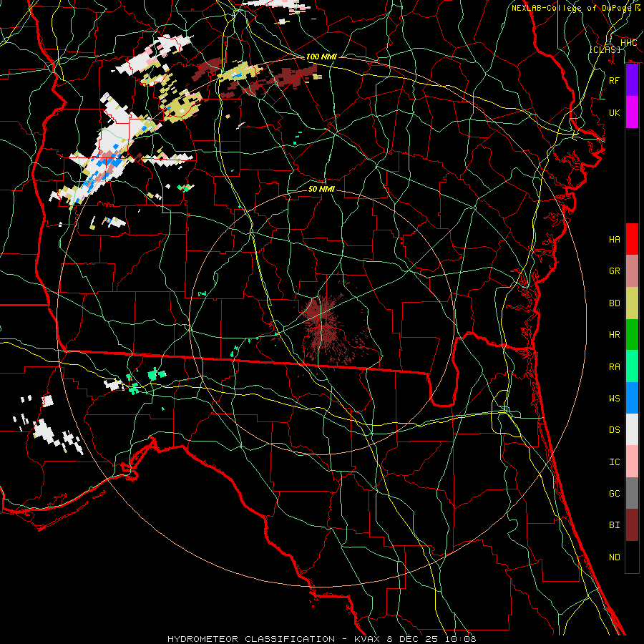Click the BI legend label

pos(614,525)
